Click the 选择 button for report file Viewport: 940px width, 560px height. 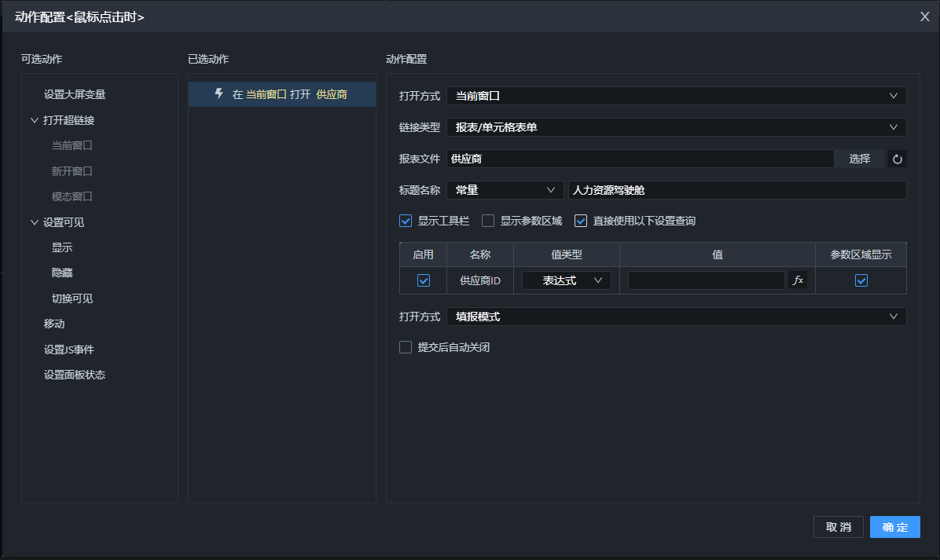859,159
